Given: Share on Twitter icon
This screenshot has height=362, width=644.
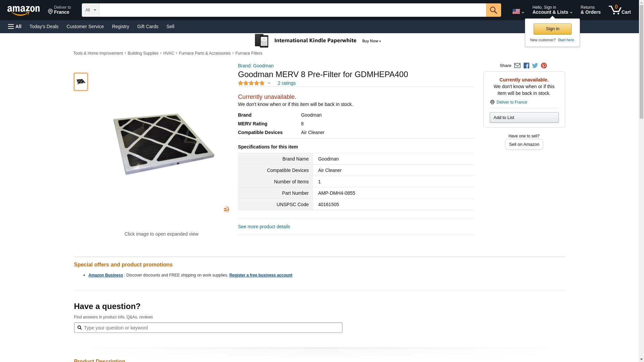Looking at the screenshot, I should coord(535,66).
